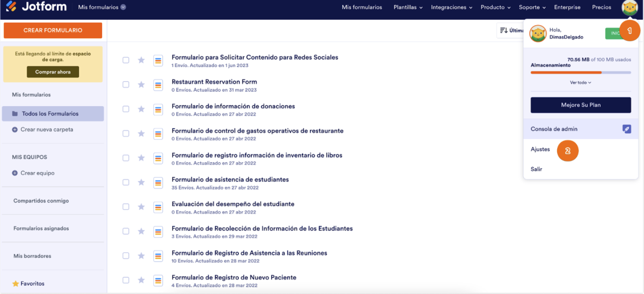Click the avatar beside Hola, DimasDelgado
Viewport: 644px width, 294px height.
click(538, 33)
